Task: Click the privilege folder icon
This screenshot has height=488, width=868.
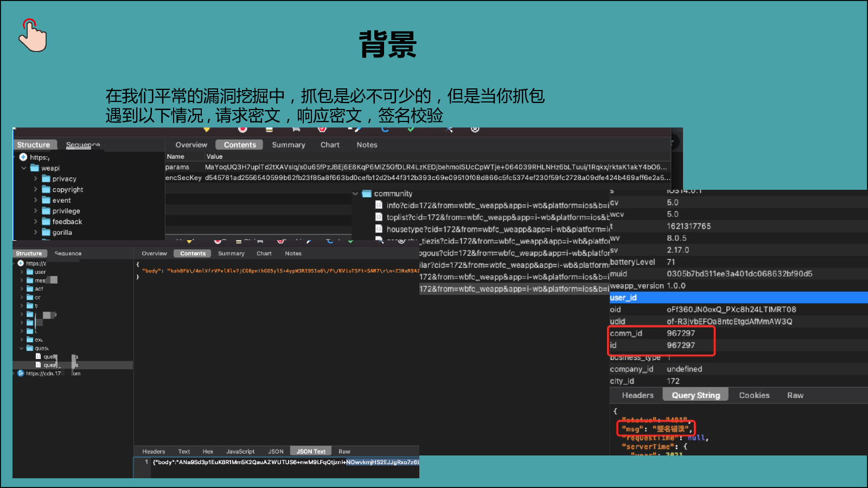Action: tap(46, 211)
